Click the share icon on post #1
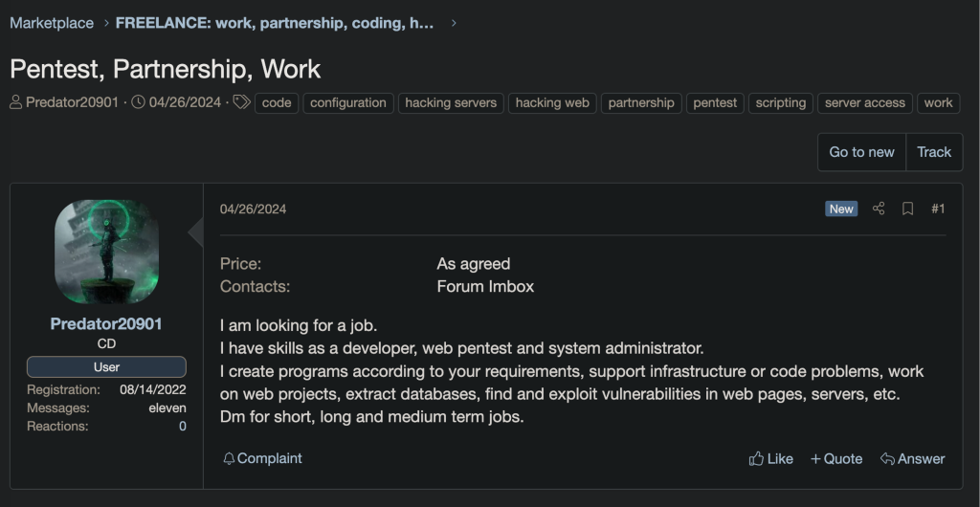The height and width of the screenshot is (507, 980). 879,209
